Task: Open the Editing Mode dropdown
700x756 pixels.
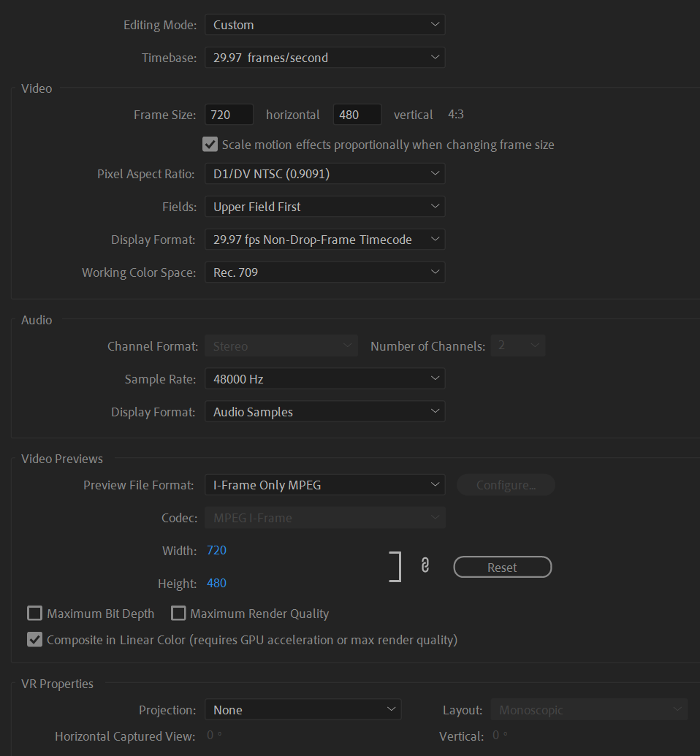Action: click(324, 24)
